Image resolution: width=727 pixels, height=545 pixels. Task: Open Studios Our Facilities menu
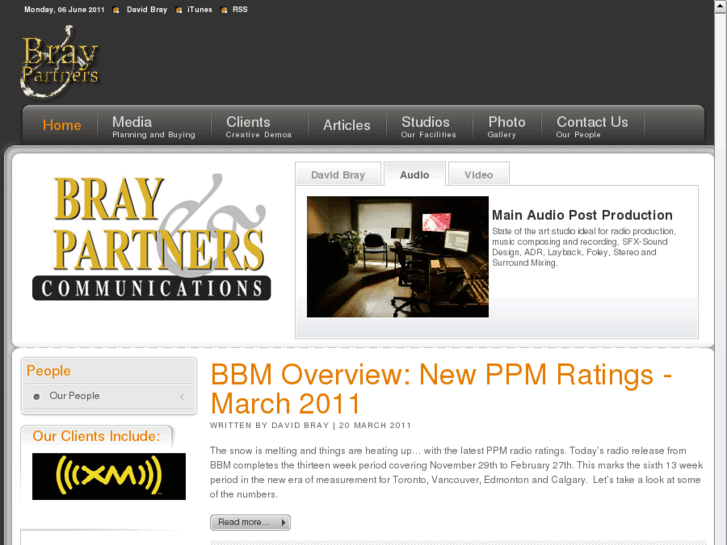(428, 127)
